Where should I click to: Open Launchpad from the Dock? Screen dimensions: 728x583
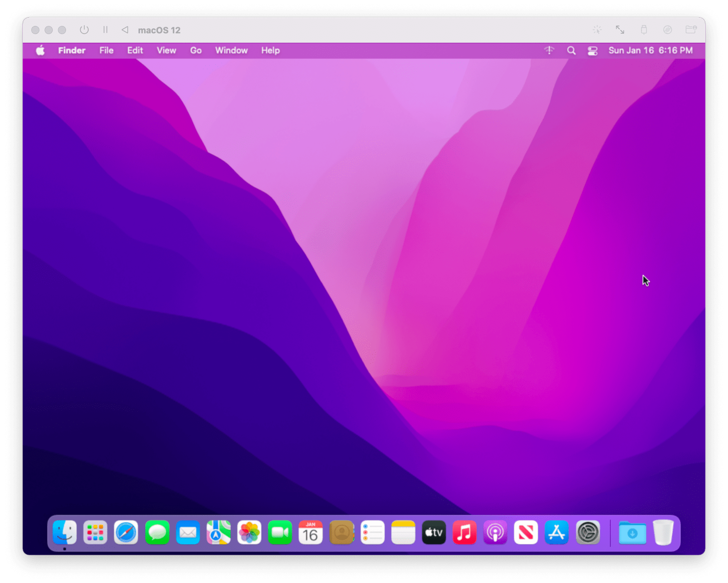(96, 532)
